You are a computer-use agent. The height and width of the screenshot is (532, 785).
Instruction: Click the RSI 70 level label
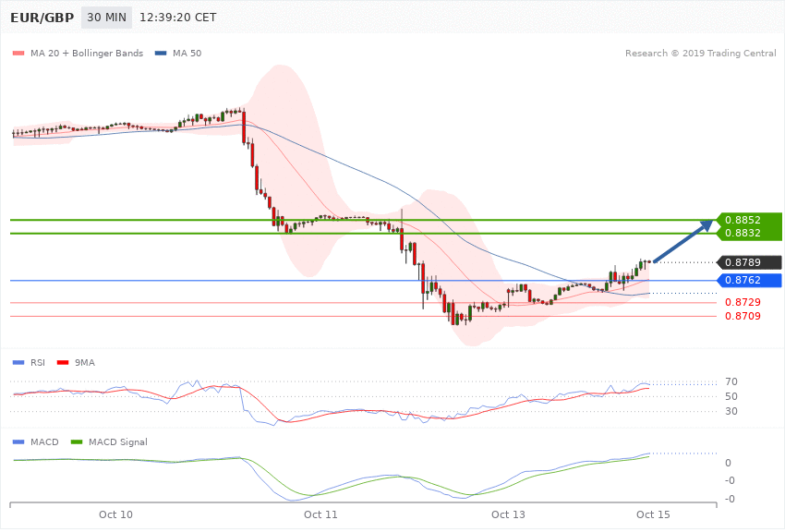[731, 381]
